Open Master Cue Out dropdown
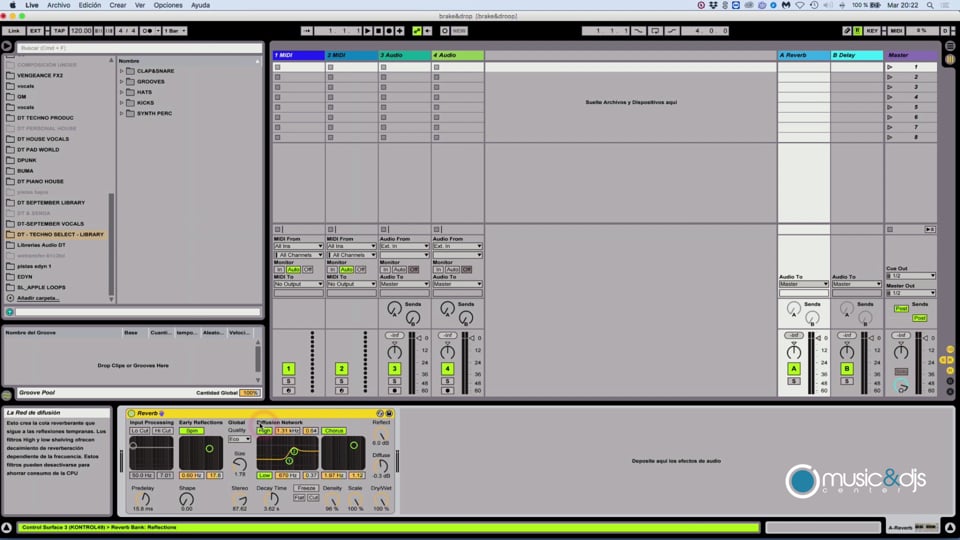This screenshot has width=960, height=540. 911,276
